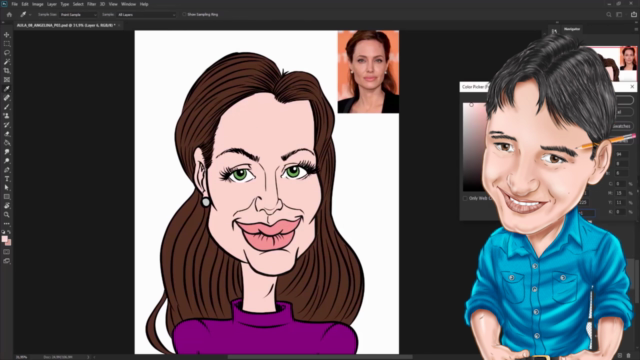
Task: Switch to the Navigator panel tab
Action: click(x=572, y=29)
